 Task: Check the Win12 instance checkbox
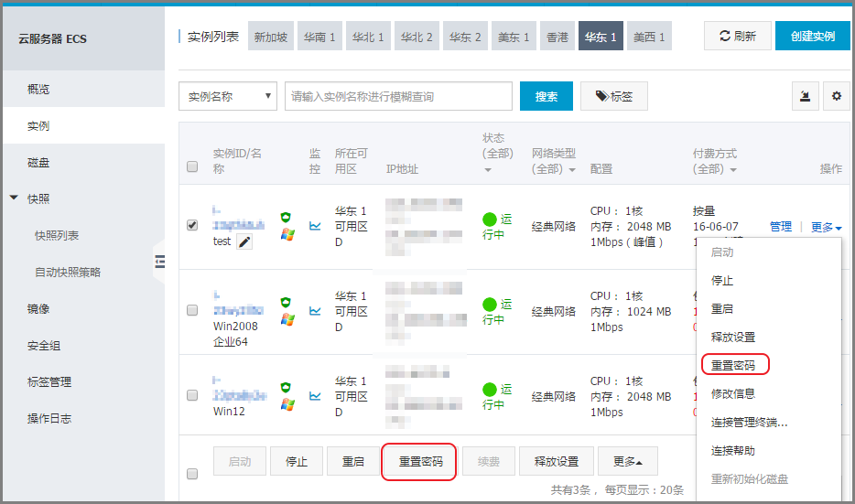click(192, 395)
